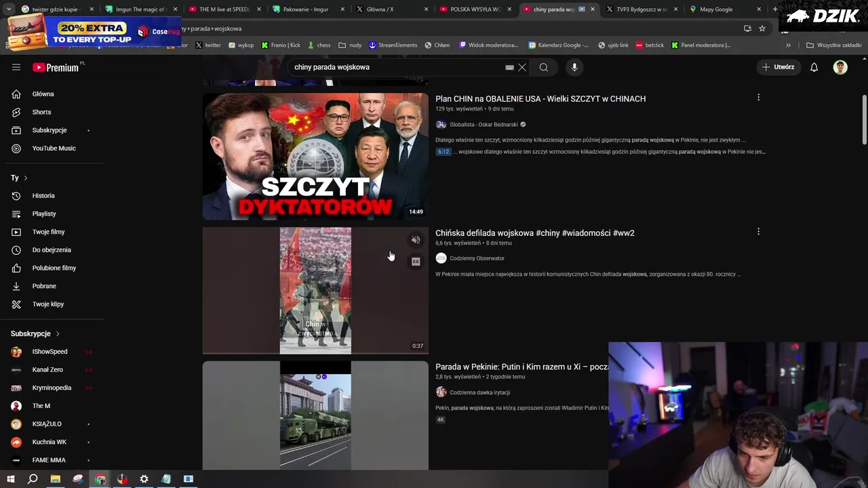Clear the search query with the X
The height and width of the screenshot is (488, 868).
(x=522, y=67)
